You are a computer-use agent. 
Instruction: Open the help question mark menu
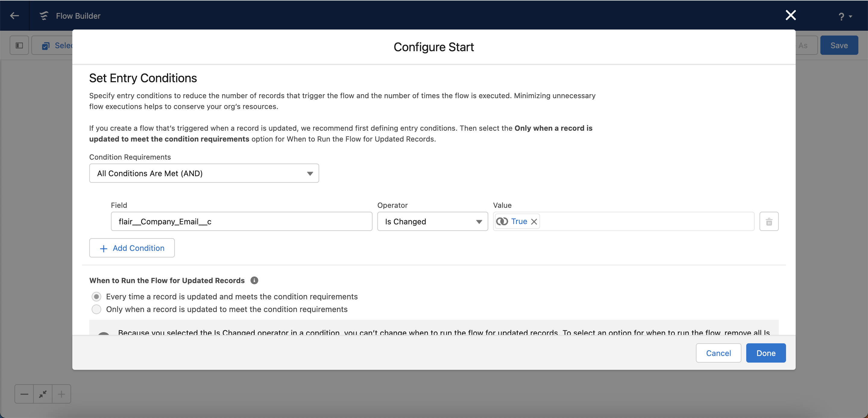coord(844,16)
